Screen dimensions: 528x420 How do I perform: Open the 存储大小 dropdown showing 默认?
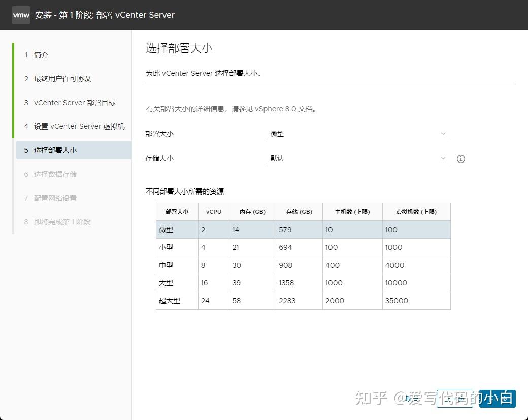click(358, 158)
